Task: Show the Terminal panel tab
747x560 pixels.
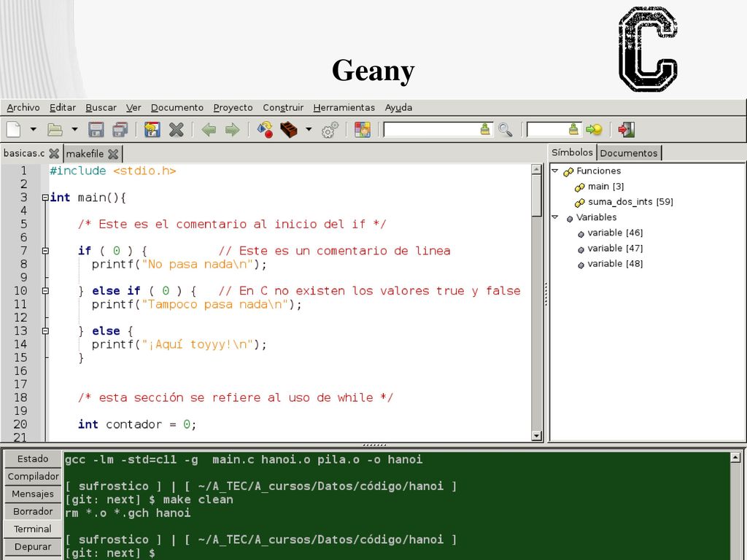Action: pyautogui.click(x=33, y=529)
